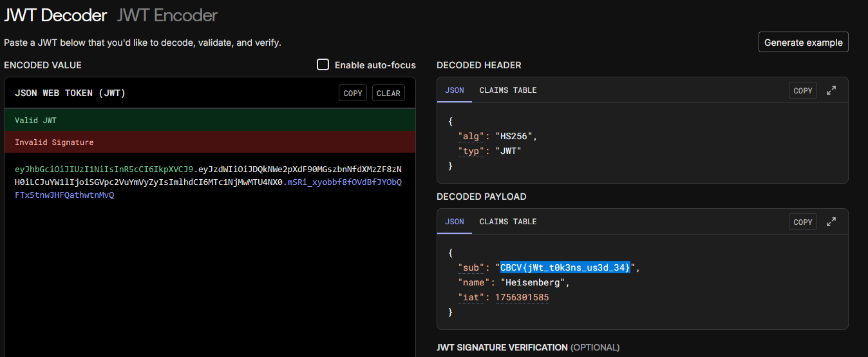Select the JWT Decoder tab
Screen dimensions: 868x357
click(x=55, y=15)
